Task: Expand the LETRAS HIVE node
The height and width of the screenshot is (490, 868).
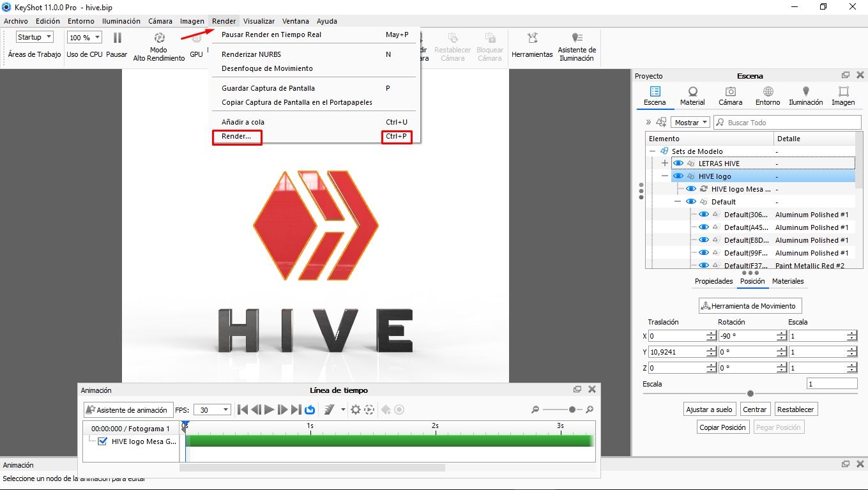Action: 665,164
